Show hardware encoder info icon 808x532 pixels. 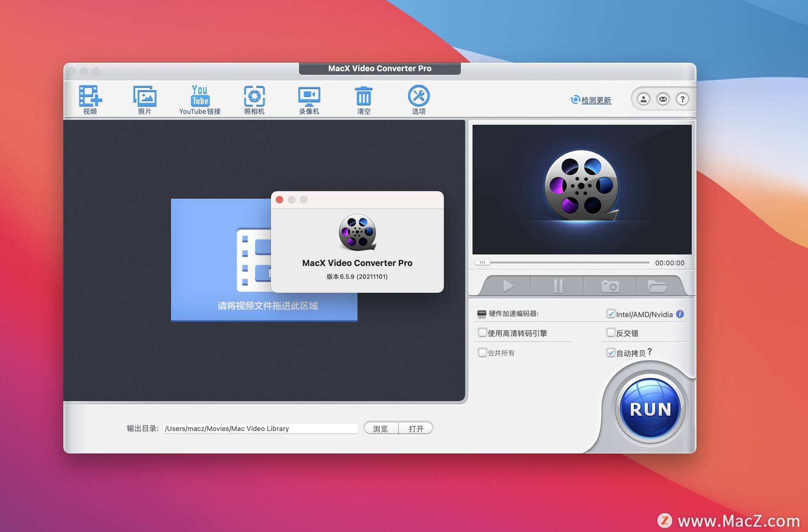tap(680, 314)
